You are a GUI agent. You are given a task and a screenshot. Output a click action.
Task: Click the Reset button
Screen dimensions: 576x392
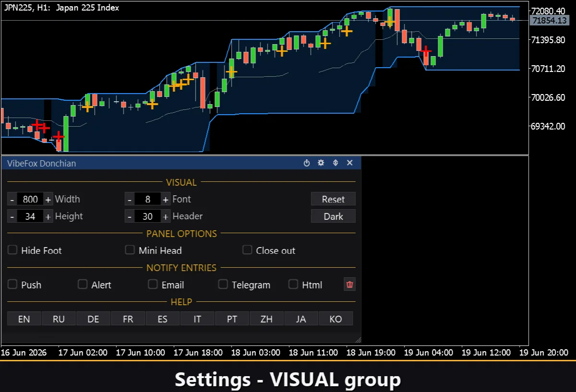click(333, 199)
